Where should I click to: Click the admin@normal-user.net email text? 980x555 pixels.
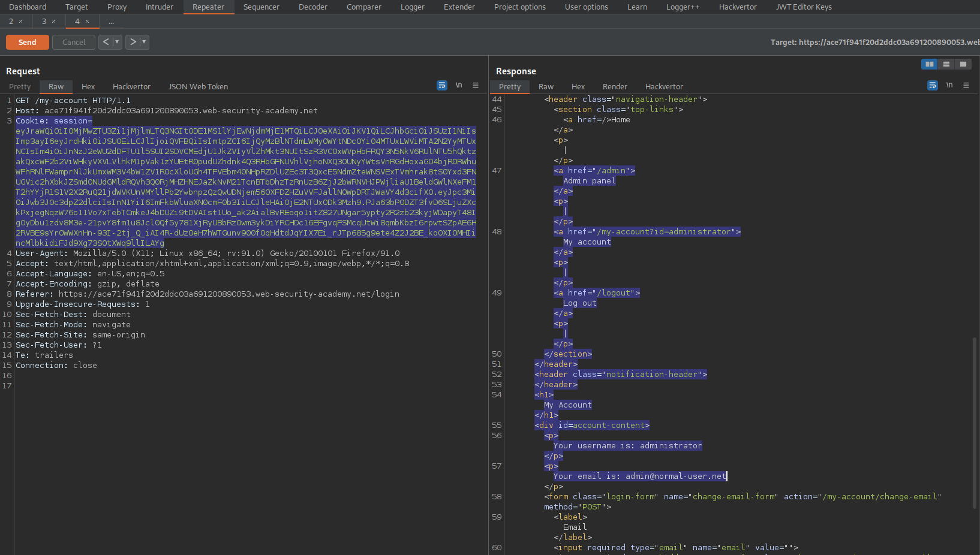pos(676,476)
